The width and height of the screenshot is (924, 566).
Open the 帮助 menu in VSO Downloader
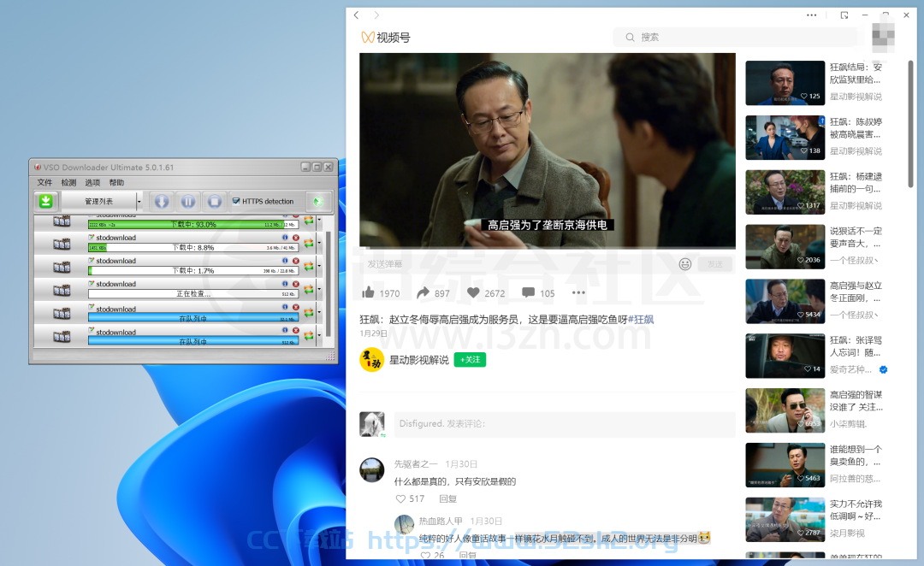click(x=116, y=183)
